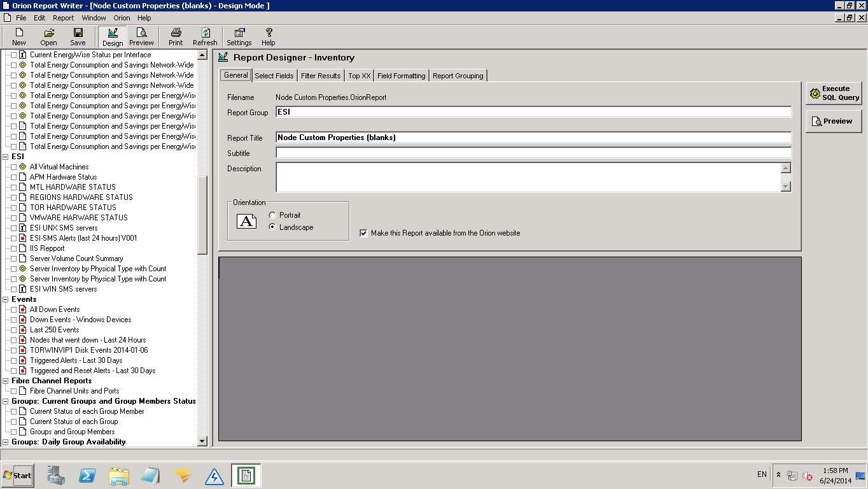Click the report list scroll up arrow
Image resolution: width=868 pixels, height=489 pixels.
[x=202, y=55]
